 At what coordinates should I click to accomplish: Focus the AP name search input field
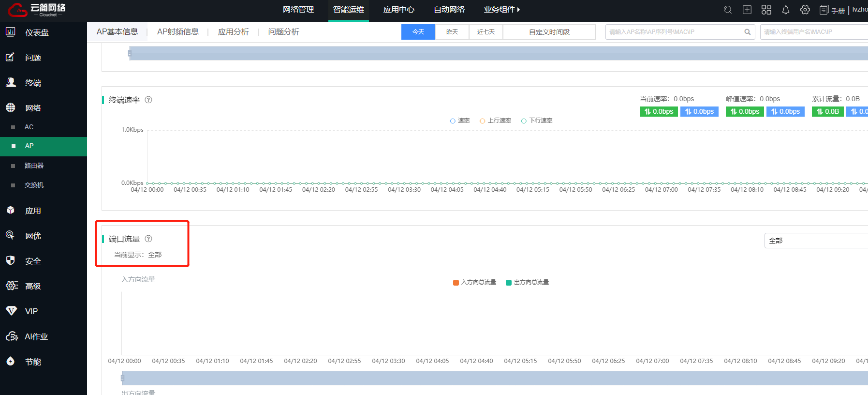coord(675,32)
